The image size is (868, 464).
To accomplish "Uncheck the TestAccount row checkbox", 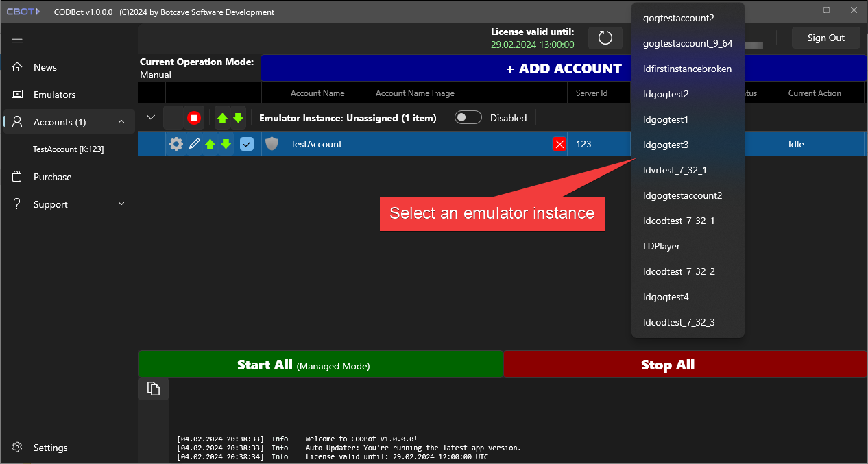I will point(247,144).
